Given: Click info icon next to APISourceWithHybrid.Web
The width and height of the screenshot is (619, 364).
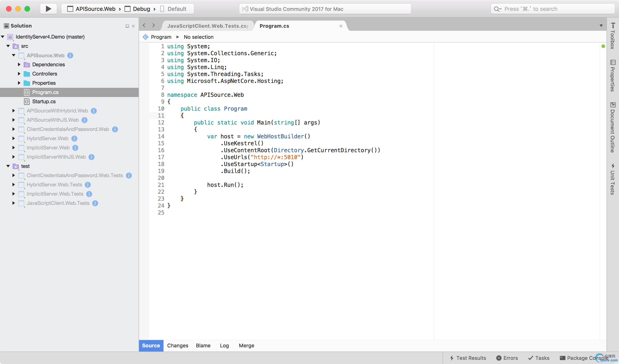Looking at the screenshot, I should click(x=94, y=111).
